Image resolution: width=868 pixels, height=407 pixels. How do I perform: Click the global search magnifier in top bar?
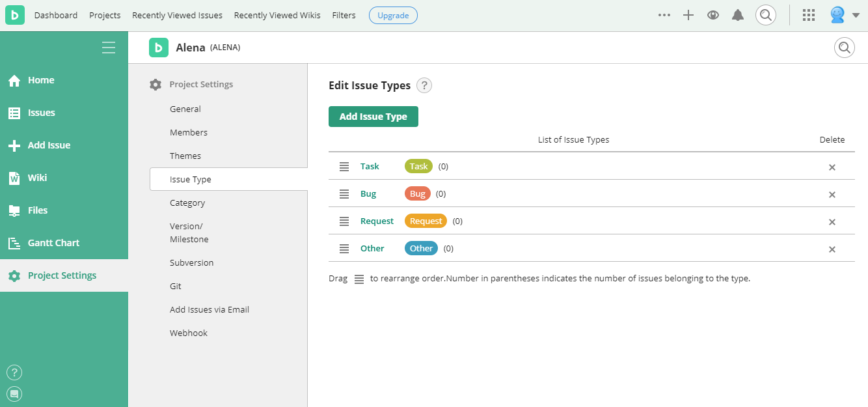click(x=766, y=15)
